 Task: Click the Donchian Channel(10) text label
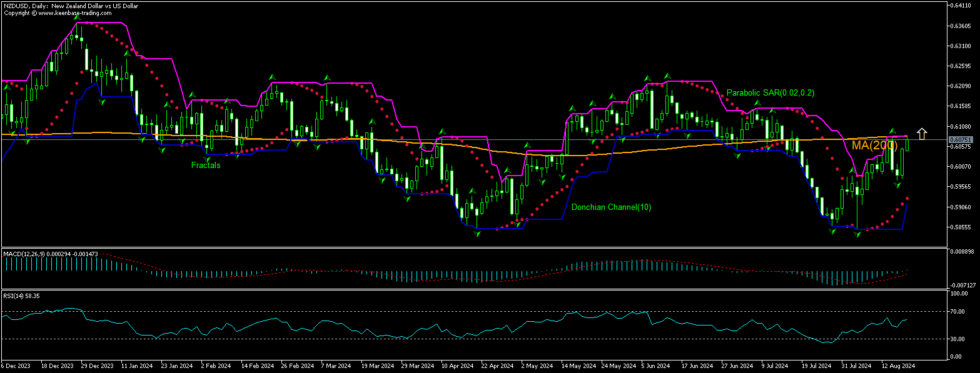click(611, 207)
